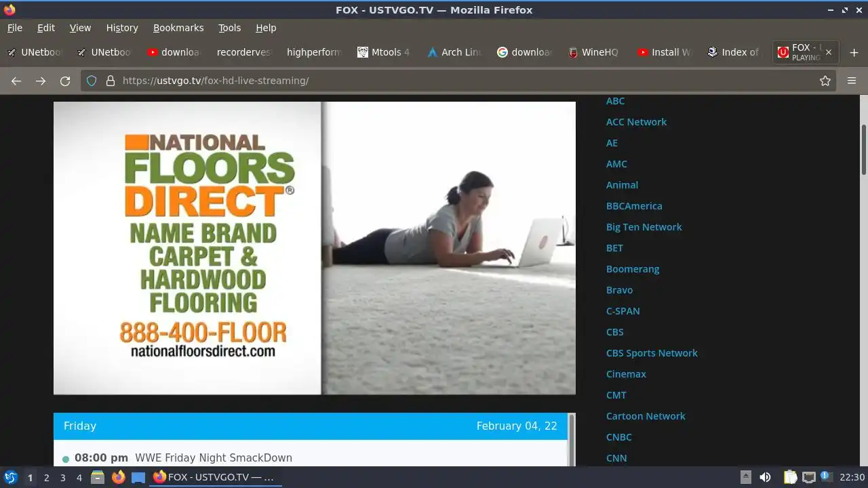Open the File menu

click(15, 28)
